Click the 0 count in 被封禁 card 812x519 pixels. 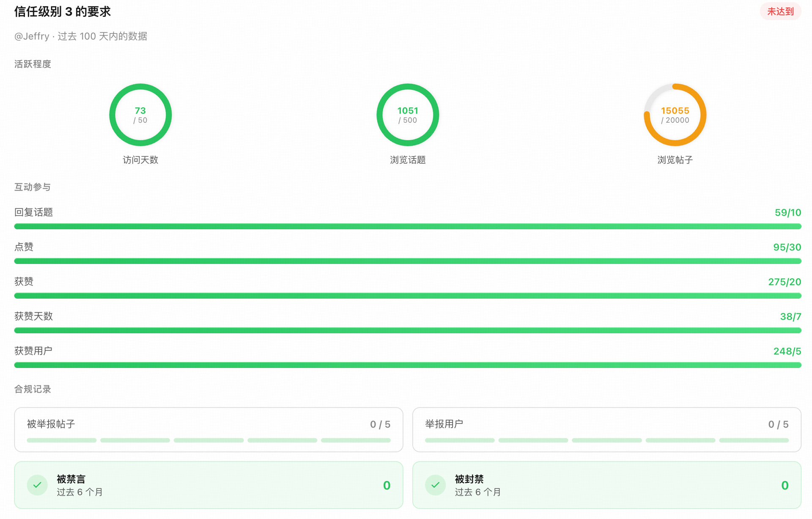785,486
